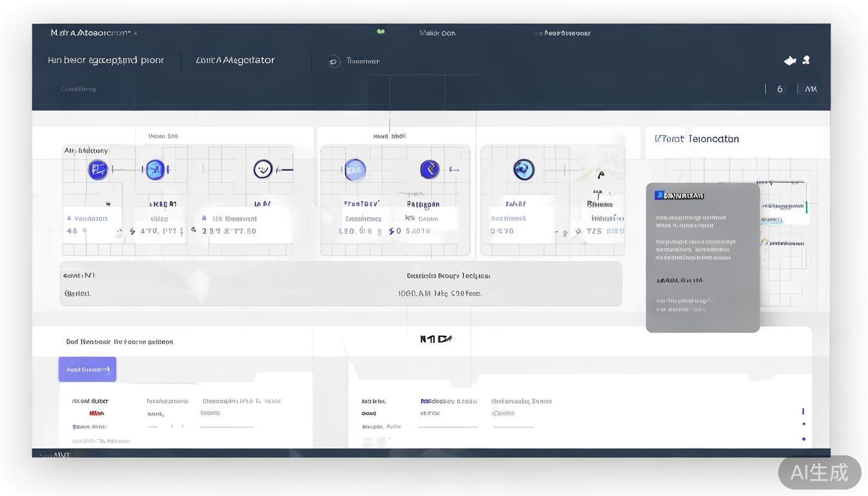Switch to the Lont A Aaegellator tab

point(235,59)
